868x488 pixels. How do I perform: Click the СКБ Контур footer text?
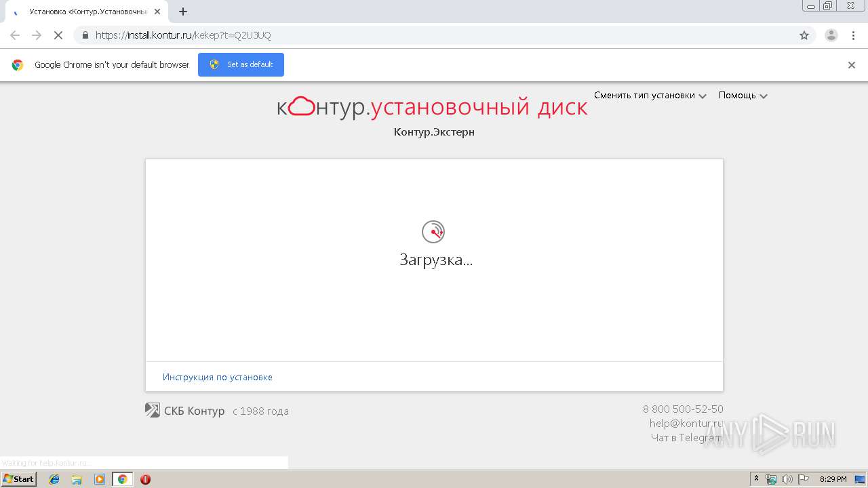pyautogui.click(x=194, y=411)
